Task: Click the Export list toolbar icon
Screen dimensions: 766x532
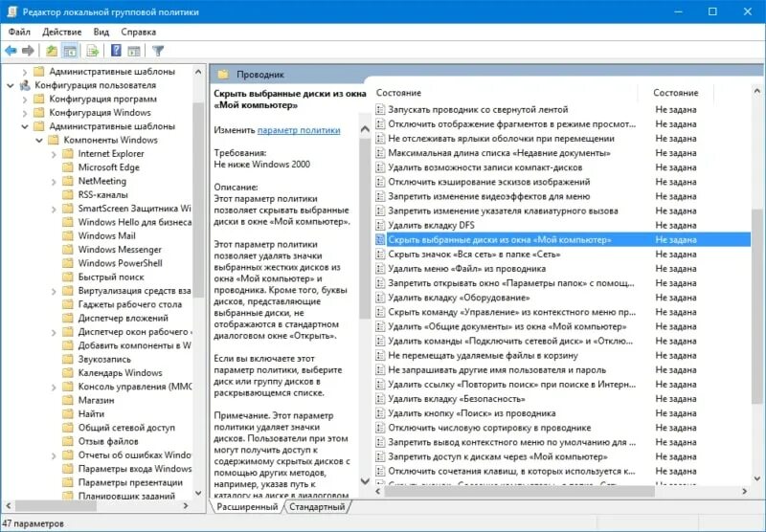Action: (93, 51)
